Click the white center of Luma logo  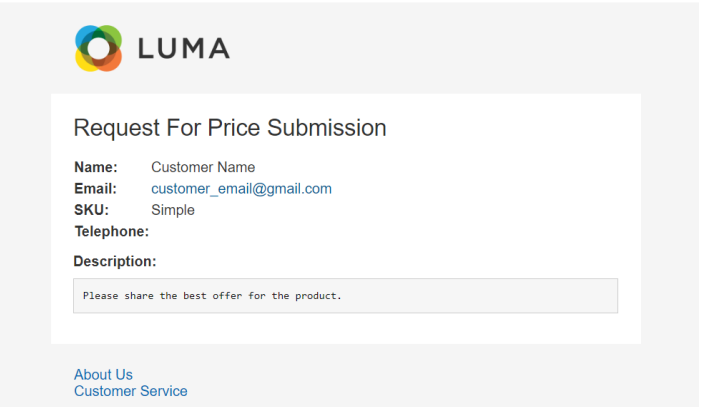[x=98, y=48]
